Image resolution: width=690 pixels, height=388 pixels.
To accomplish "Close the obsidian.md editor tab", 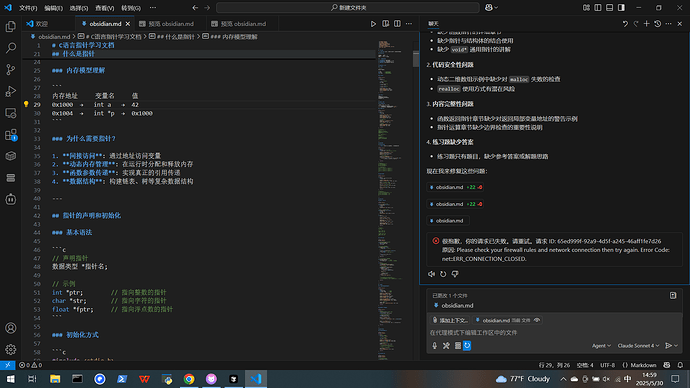I will click(128, 24).
